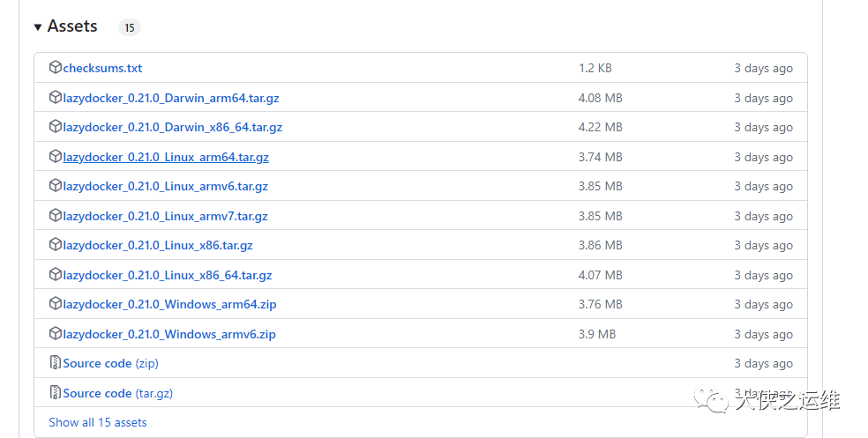Click package icon beside Linux_armv7 tarball
The image size is (868, 438).
(55, 216)
